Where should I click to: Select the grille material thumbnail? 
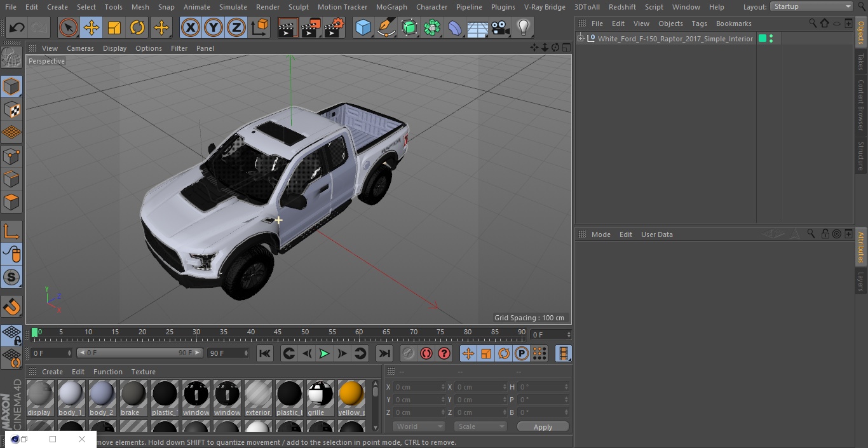tap(320, 398)
